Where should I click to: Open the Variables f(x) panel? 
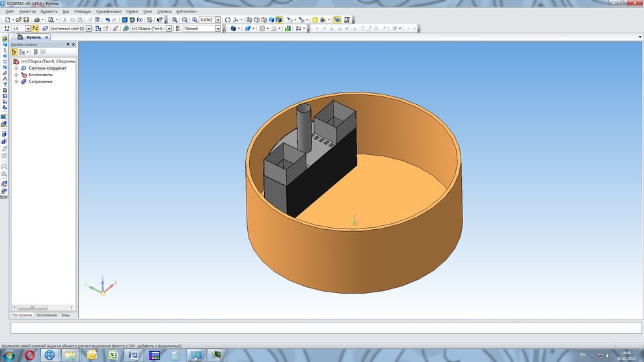pos(139,20)
